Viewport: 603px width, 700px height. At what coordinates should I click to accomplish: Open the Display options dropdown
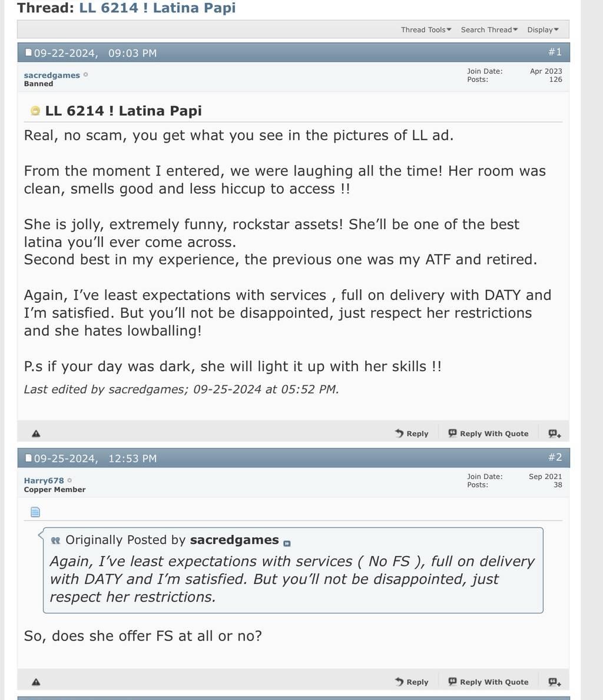(542, 29)
